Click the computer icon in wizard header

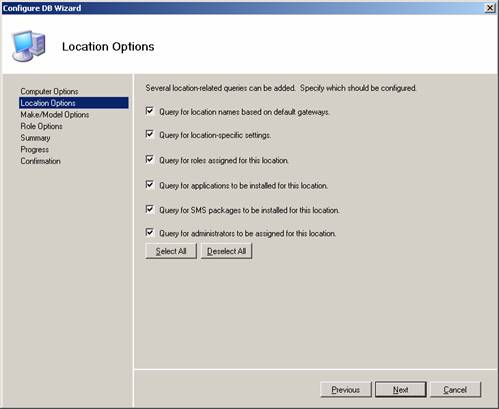(x=29, y=46)
